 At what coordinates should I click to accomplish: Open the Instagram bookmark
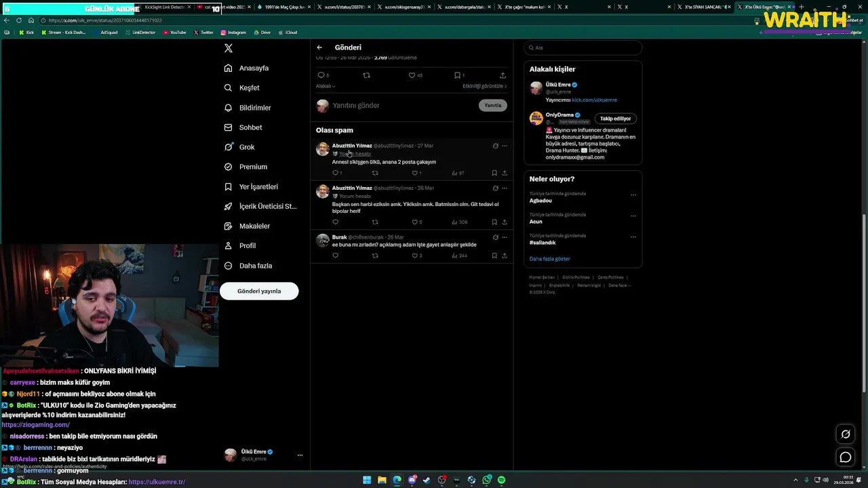[x=233, y=33]
